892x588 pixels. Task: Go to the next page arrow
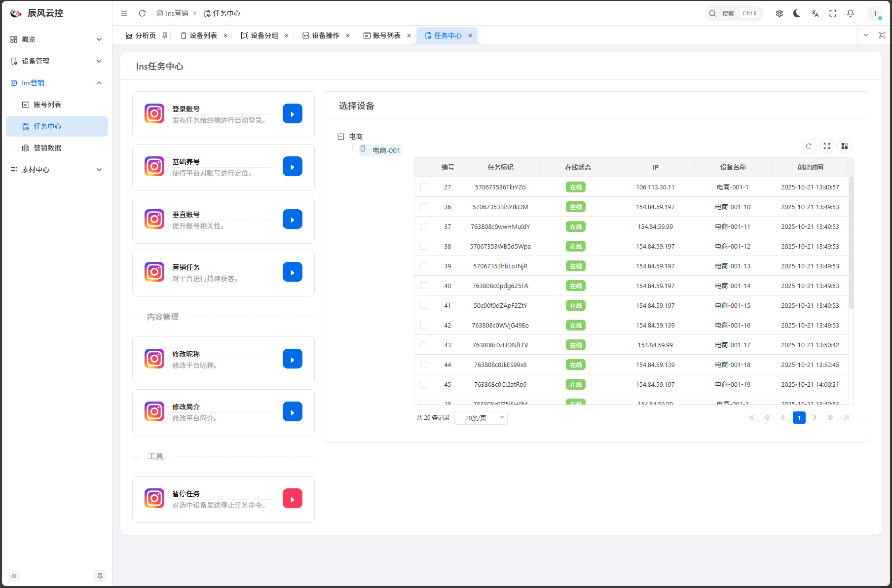pyautogui.click(x=815, y=418)
